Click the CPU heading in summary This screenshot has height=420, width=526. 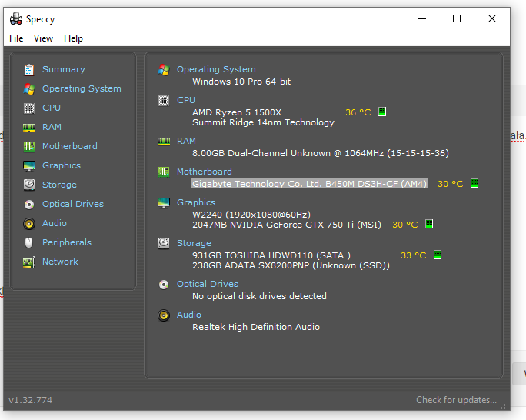(186, 100)
